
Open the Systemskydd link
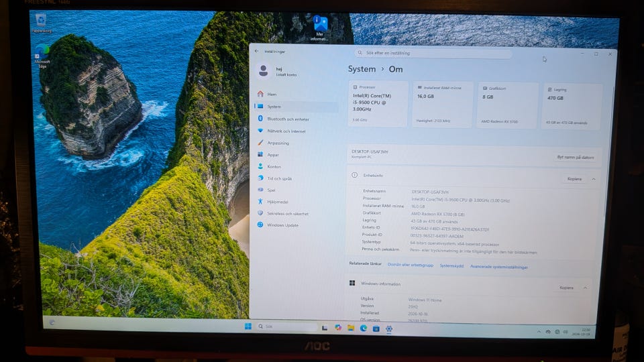(x=451, y=266)
